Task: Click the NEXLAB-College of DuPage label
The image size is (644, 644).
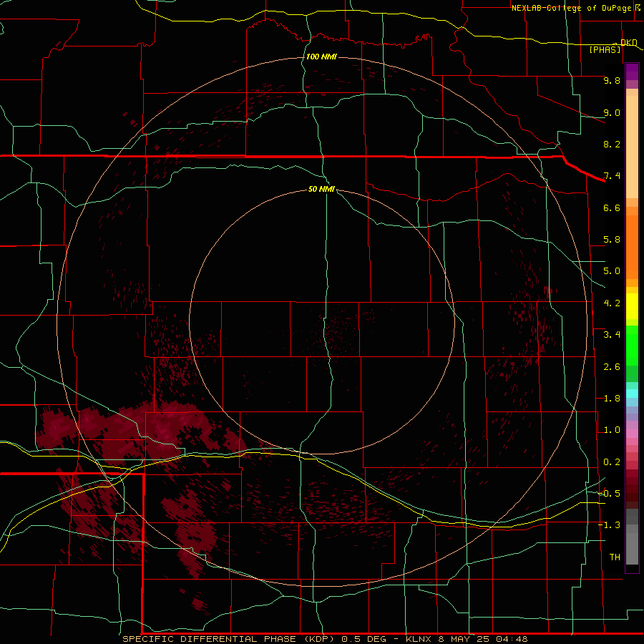Action: [571, 8]
